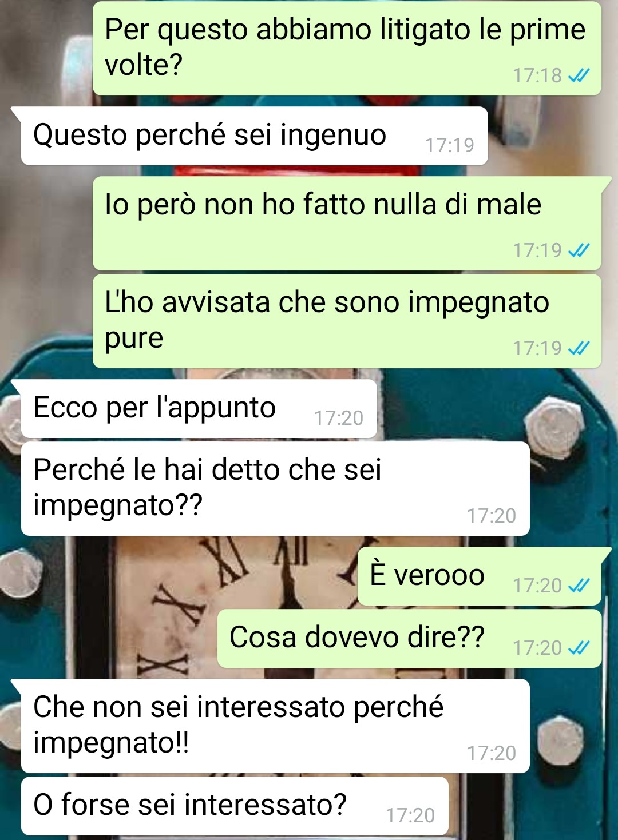This screenshot has width=618, height=840.
Task: Tap the 17:20 timestamp beside 'Ecco per l'appunto'
Action: [x=339, y=418]
